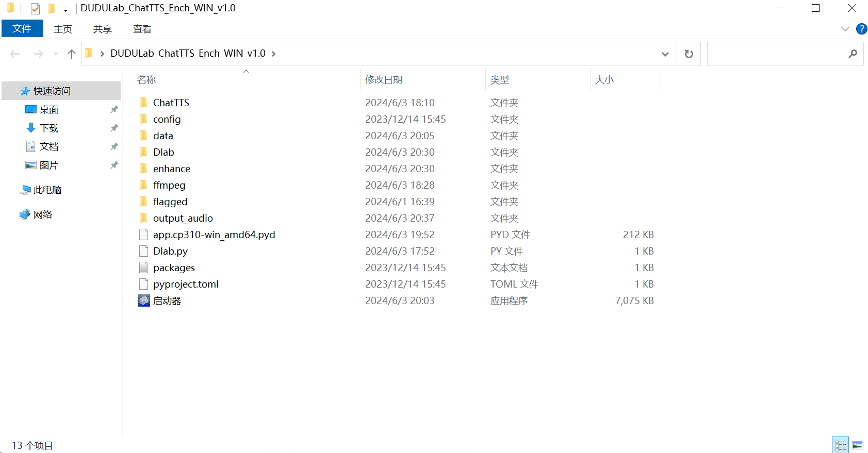
Task: Sort by the 大小 column header
Action: (604, 79)
